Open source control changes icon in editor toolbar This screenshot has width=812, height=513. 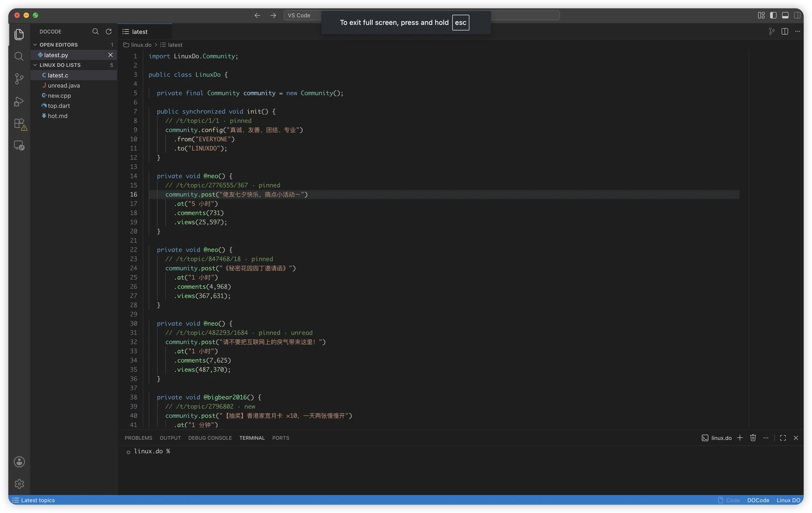coord(772,31)
